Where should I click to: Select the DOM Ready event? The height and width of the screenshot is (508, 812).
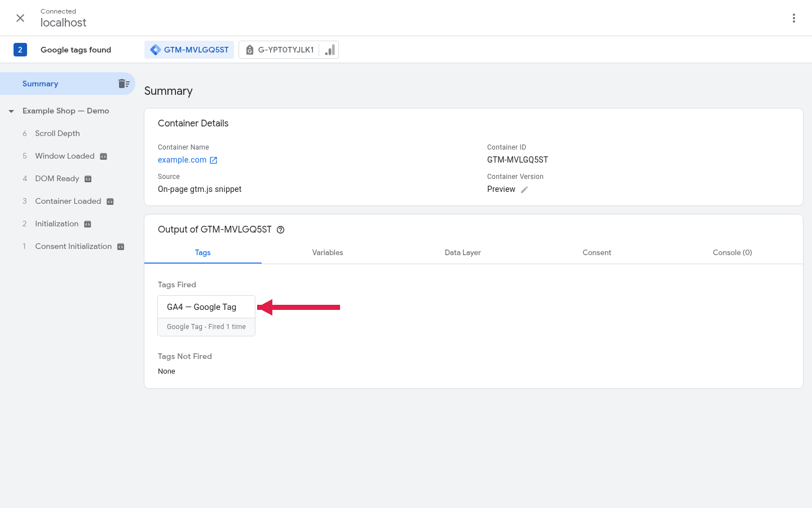[57, 178]
